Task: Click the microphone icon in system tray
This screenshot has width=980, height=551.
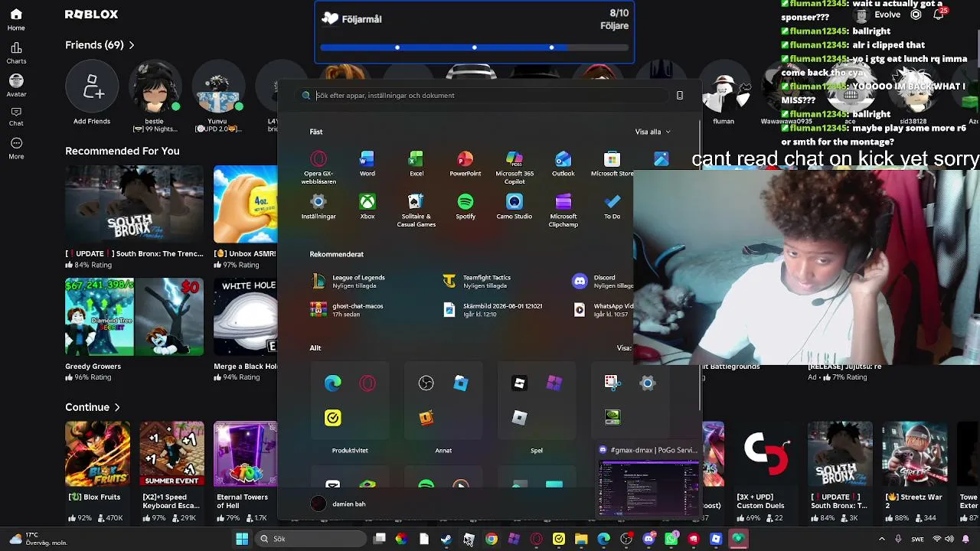Action: point(898,539)
